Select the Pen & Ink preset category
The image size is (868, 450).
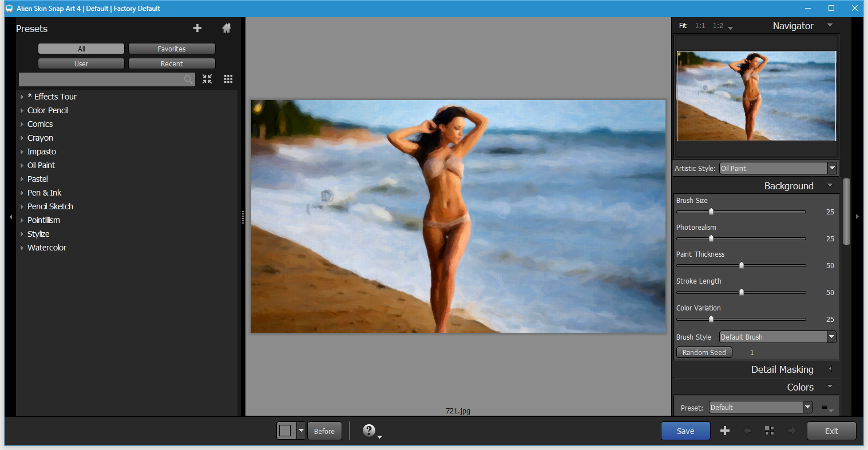tap(44, 193)
